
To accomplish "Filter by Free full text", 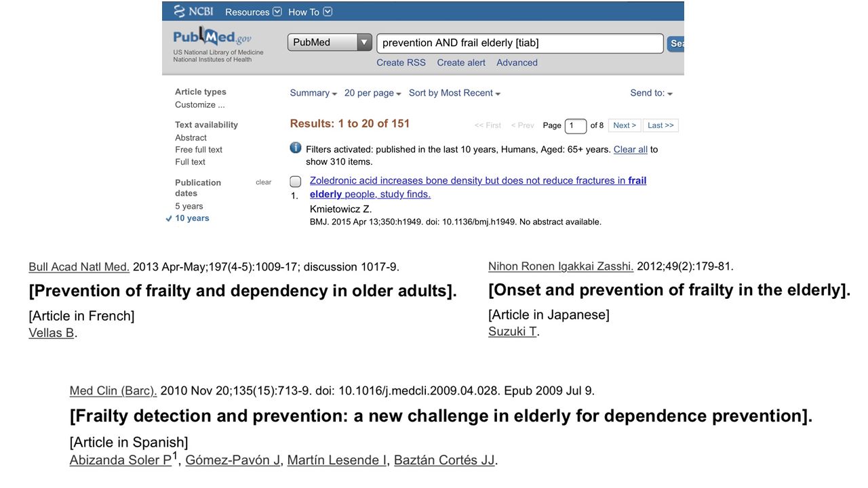I will 198,150.
